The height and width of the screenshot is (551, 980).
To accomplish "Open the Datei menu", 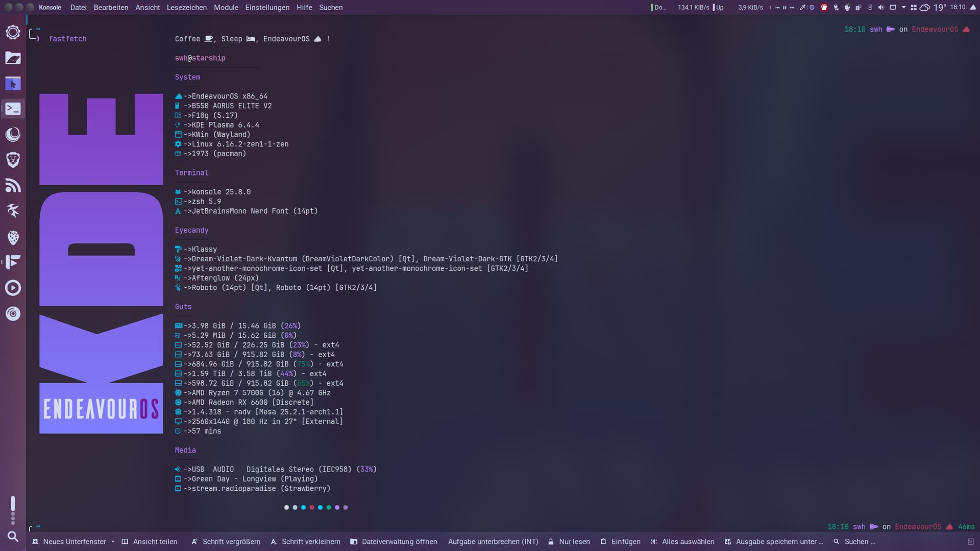I will (78, 8).
